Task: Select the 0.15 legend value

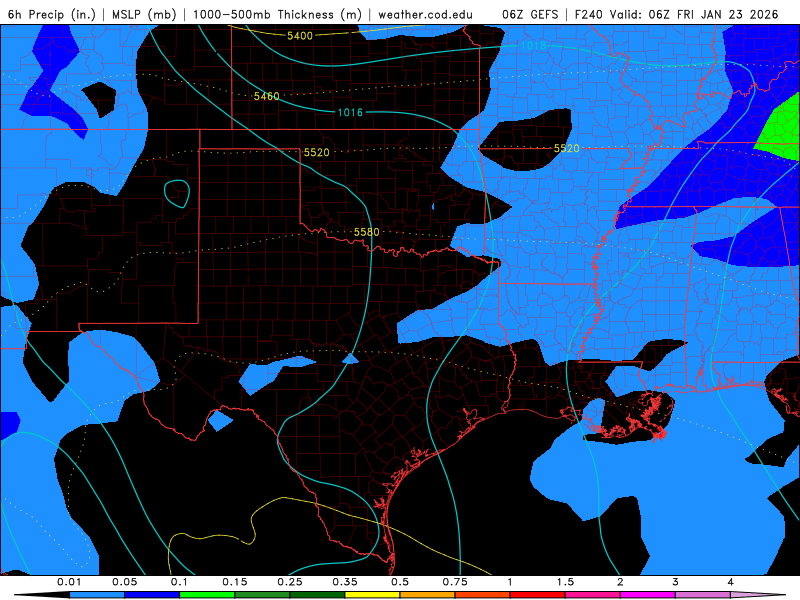Action: tap(235, 582)
